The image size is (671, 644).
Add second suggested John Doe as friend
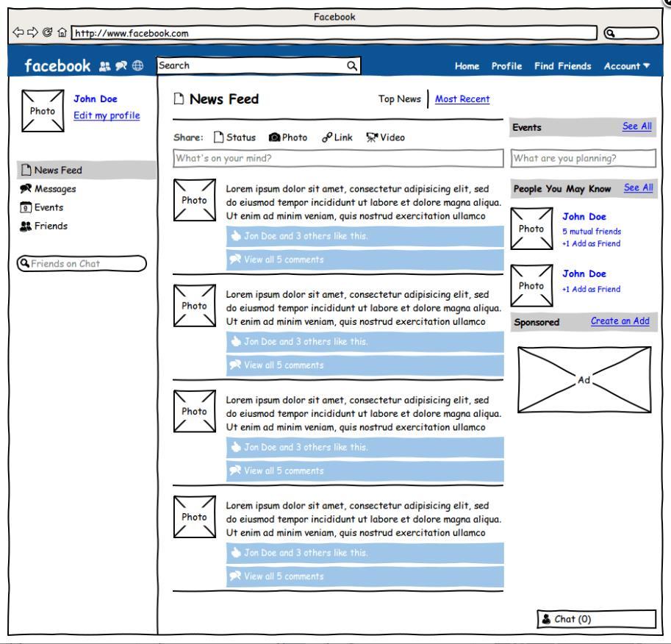591,289
